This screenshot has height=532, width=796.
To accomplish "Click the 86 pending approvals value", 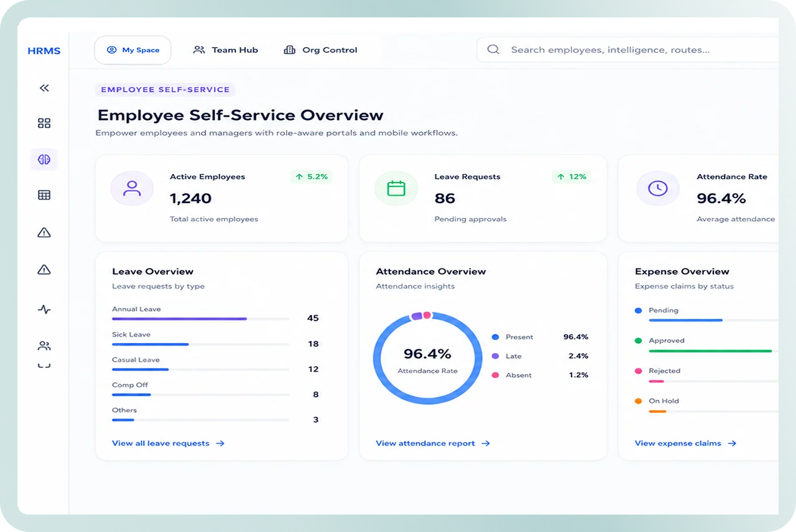I will pyautogui.click(x=445, y=198).
